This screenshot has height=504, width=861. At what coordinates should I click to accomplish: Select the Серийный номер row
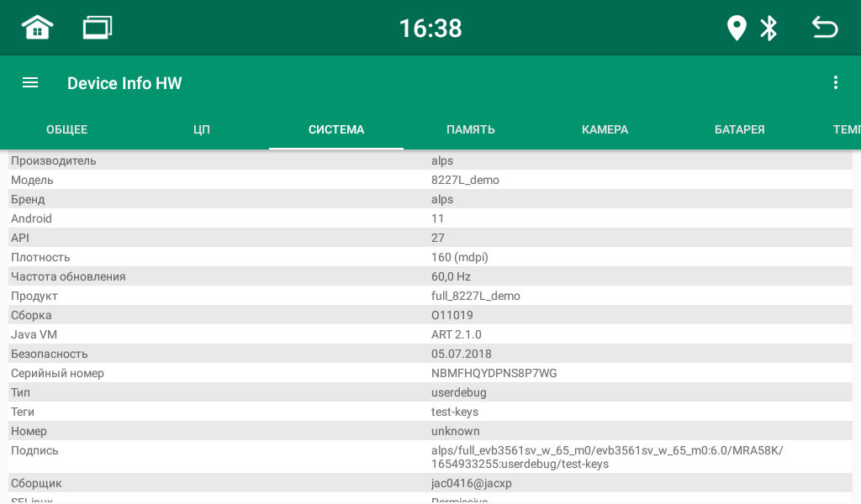click(430, 373)
